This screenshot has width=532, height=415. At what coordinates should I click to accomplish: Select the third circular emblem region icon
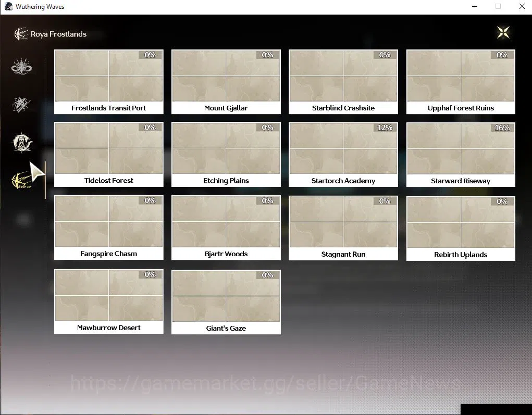(22, 142)
